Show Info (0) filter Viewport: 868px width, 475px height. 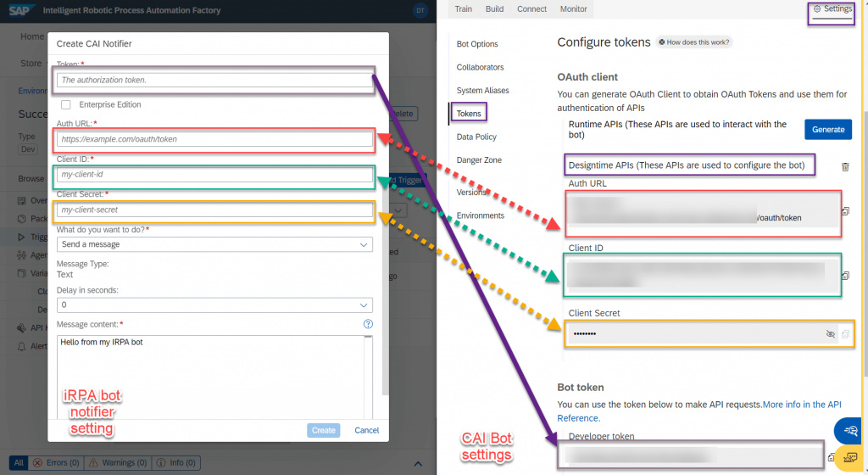tap(176, 463)
